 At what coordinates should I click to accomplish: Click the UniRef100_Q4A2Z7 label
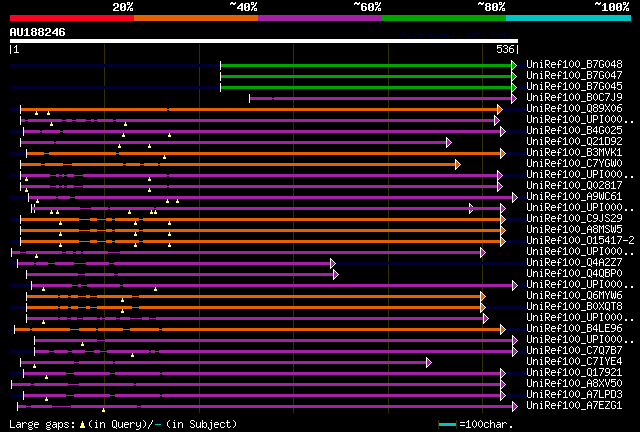point(574,263)
